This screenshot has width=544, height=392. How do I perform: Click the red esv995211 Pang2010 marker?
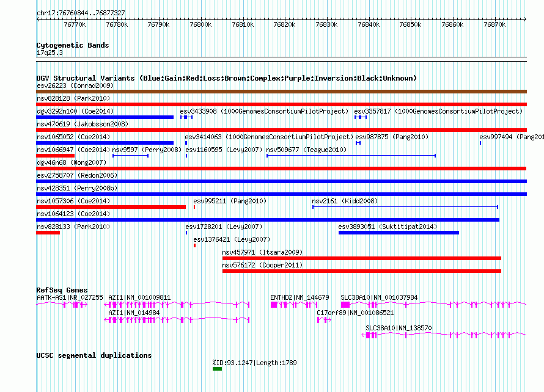click(194, 207)
